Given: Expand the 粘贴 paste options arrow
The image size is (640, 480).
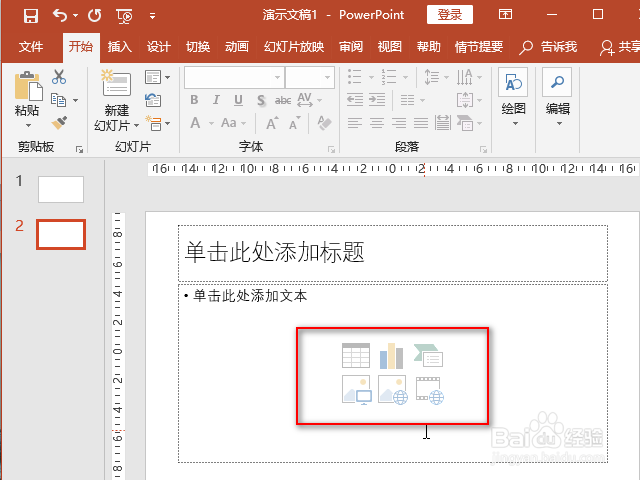Looking at the screenshot, I should 28,125.
